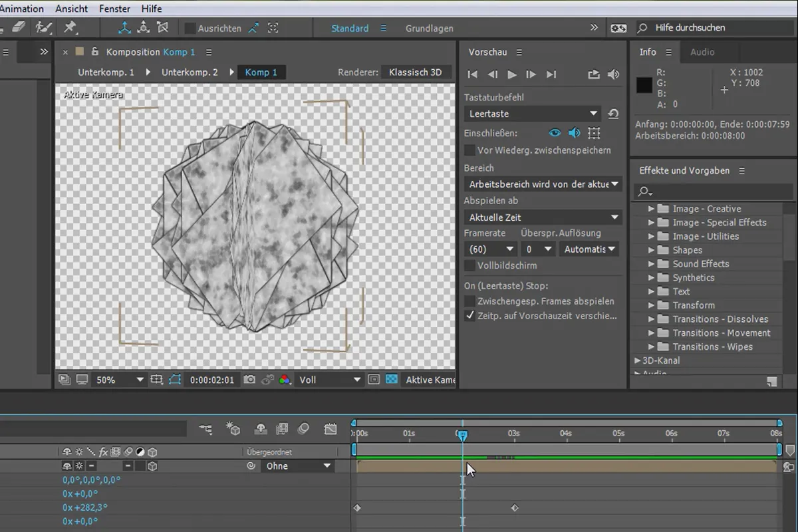Enable Vor Wiederg. zwischenspeichern checkbox

470,150
